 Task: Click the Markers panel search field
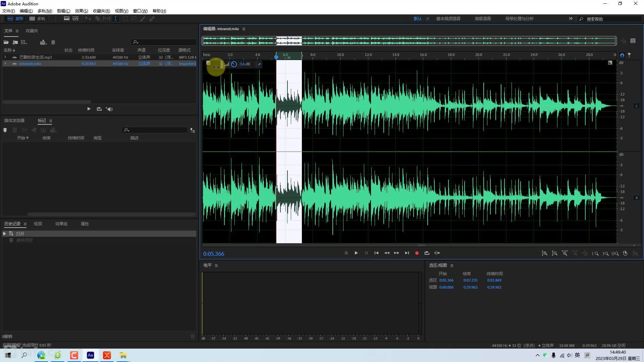[154, 130]
